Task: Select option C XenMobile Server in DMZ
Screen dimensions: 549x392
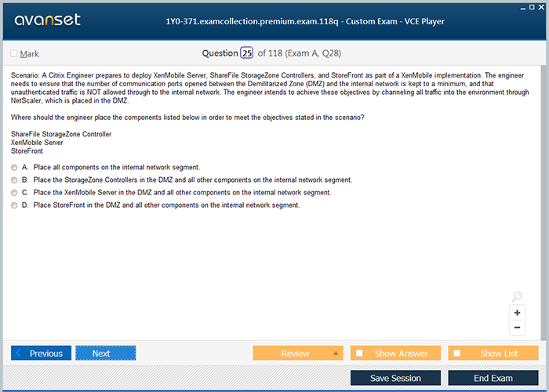Action: (14, 193)
